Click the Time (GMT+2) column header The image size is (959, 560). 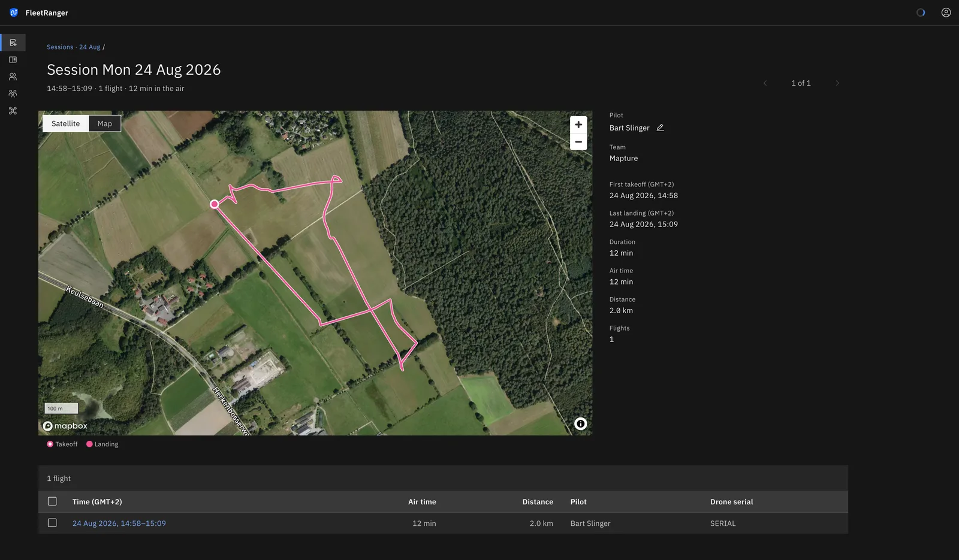click(97, 502)
